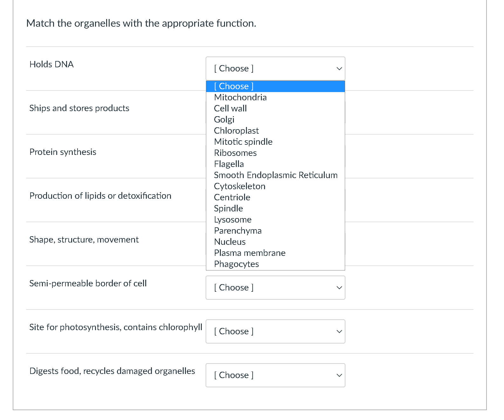
Task: Pick Centriole in the list
Action: (x=275, y=197)
